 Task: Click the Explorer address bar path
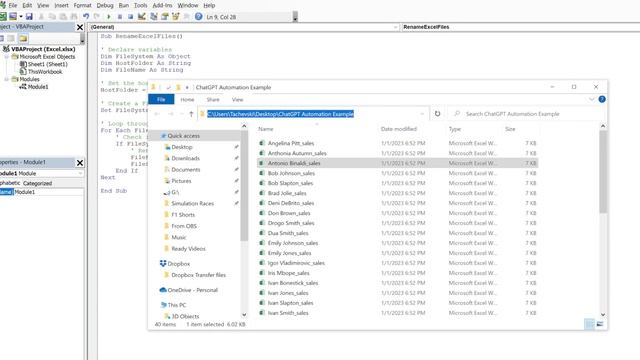280,114
